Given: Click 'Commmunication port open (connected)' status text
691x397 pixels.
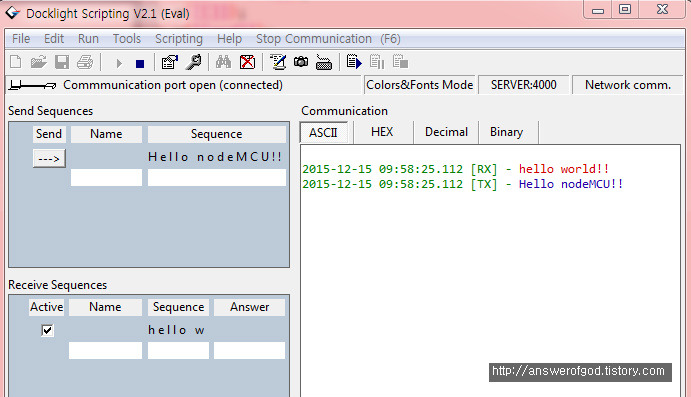Looking at the screenshot, I should click(173, 85).
